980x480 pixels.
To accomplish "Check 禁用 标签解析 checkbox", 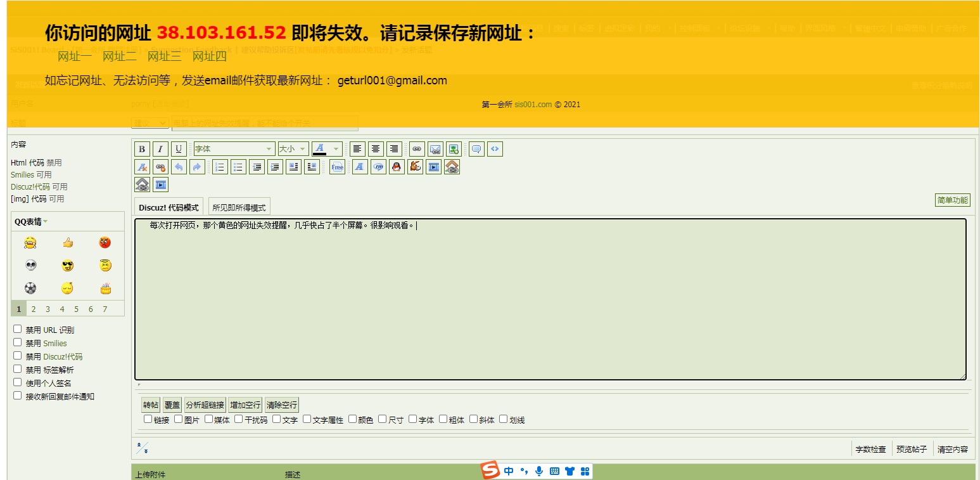I will pyautogui.click(x=18, y=369).
